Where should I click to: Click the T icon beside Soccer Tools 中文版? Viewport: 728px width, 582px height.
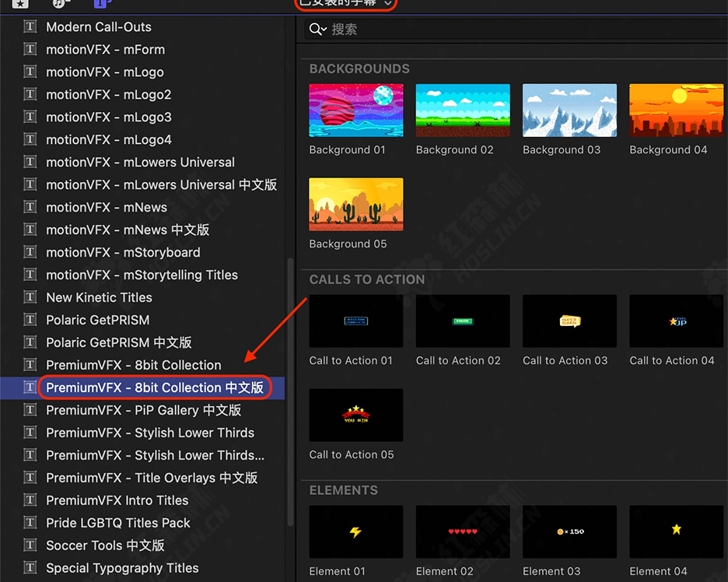[30, 545]
